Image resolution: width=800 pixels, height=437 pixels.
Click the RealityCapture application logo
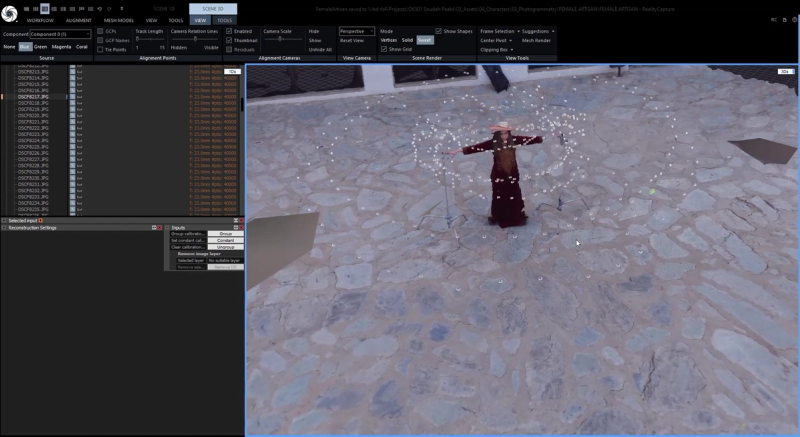pos(10,12)
